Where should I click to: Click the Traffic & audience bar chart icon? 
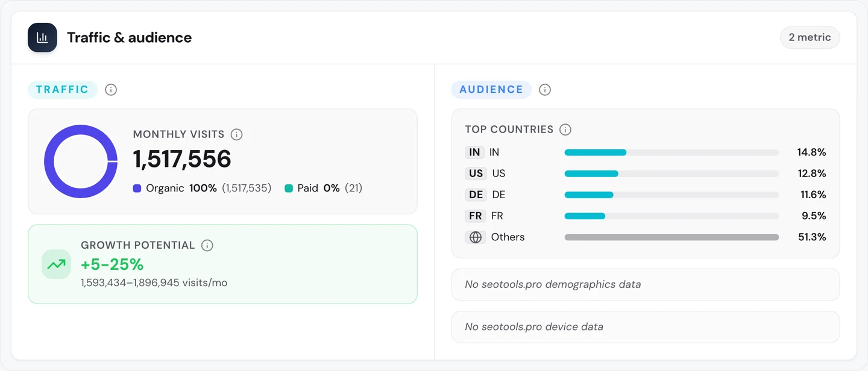tap(42, 37)
